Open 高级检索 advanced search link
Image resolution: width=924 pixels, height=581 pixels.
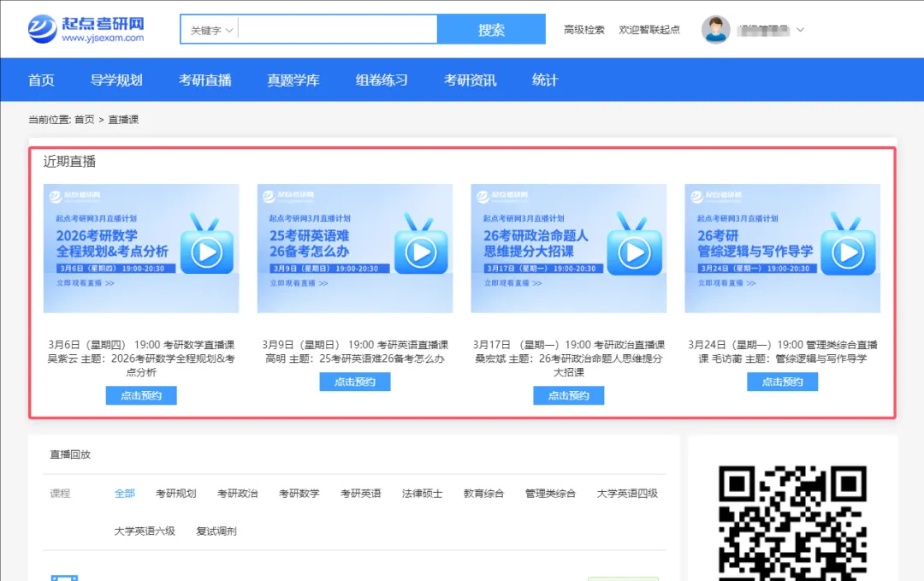[584, 30]
